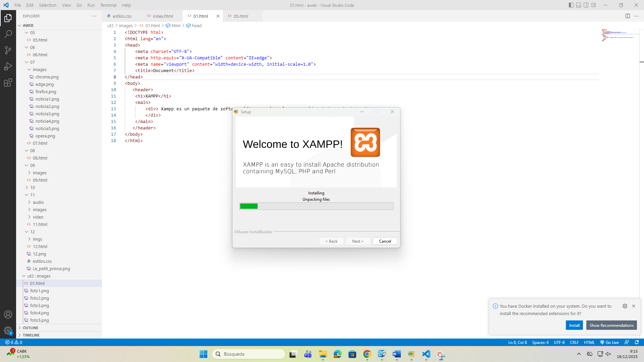Click Next in the XAMPP setup dialog
This screenshot has height=362, width=644.
[358, 241]
